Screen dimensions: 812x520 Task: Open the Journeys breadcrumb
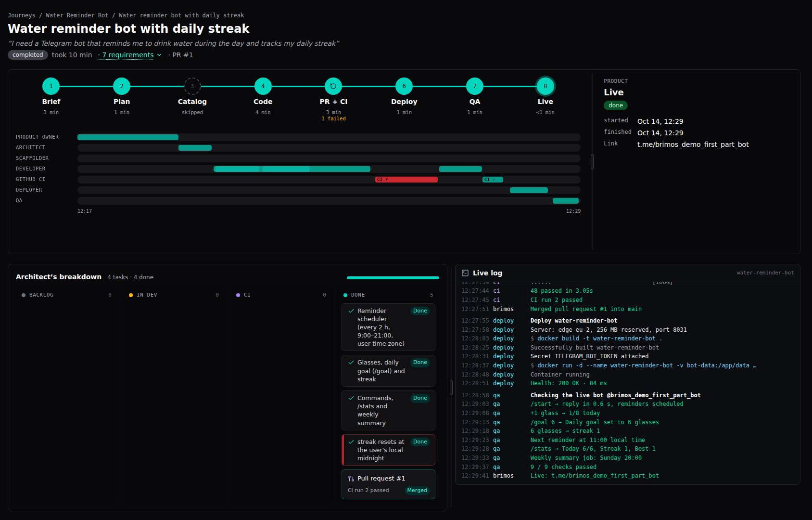click(22, 15)
